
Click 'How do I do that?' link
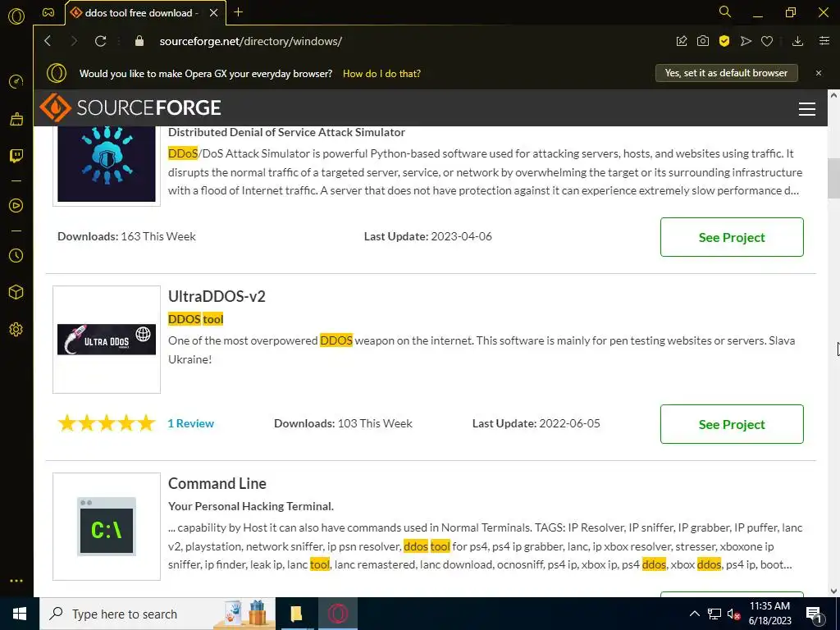point(381,73)
